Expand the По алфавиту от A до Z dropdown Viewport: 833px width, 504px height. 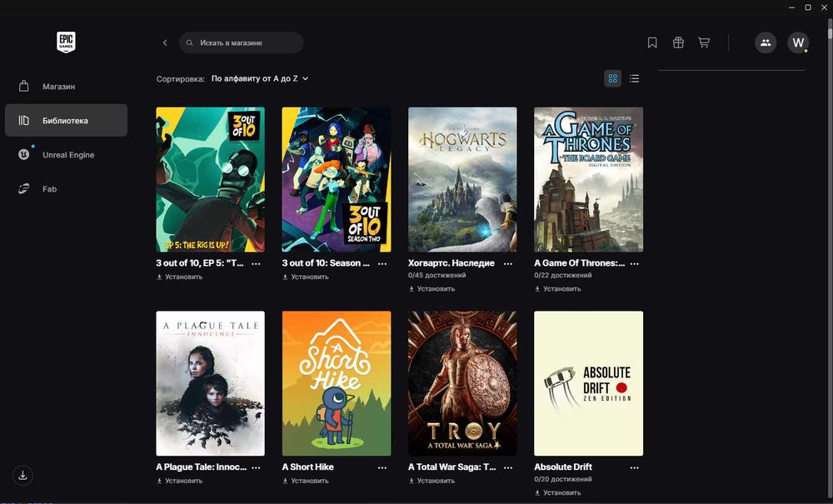tap(260, 78)
